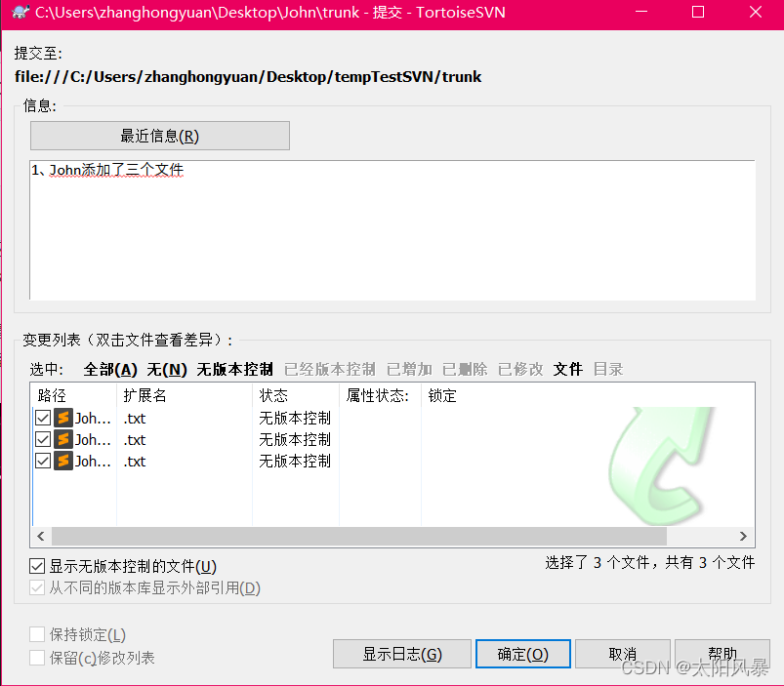This screenshot has width=784, height=686.
Task: Select 无(N) to deselect all
Action: point(167,369)
